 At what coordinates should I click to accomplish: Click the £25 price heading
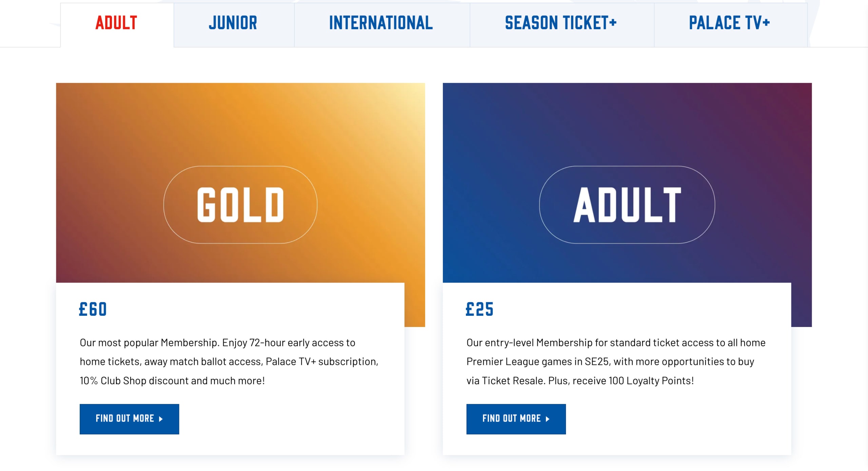pyautogui.click(x=479, y=309)
